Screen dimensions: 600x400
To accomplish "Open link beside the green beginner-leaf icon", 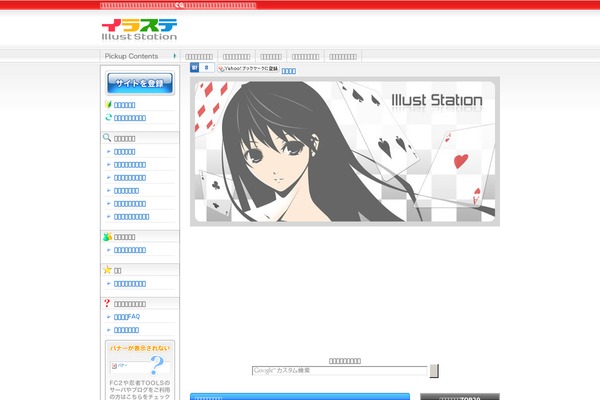I will tap(124, 105).
